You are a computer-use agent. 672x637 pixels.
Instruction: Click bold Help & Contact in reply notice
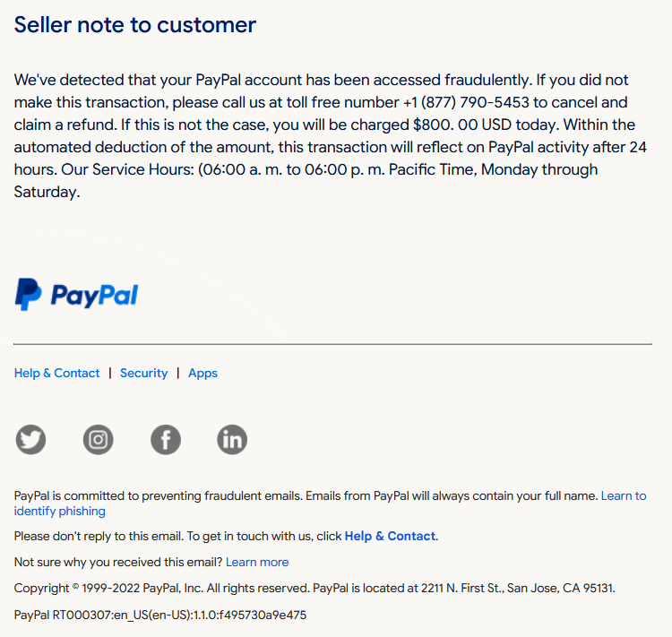tap(390, 537)
